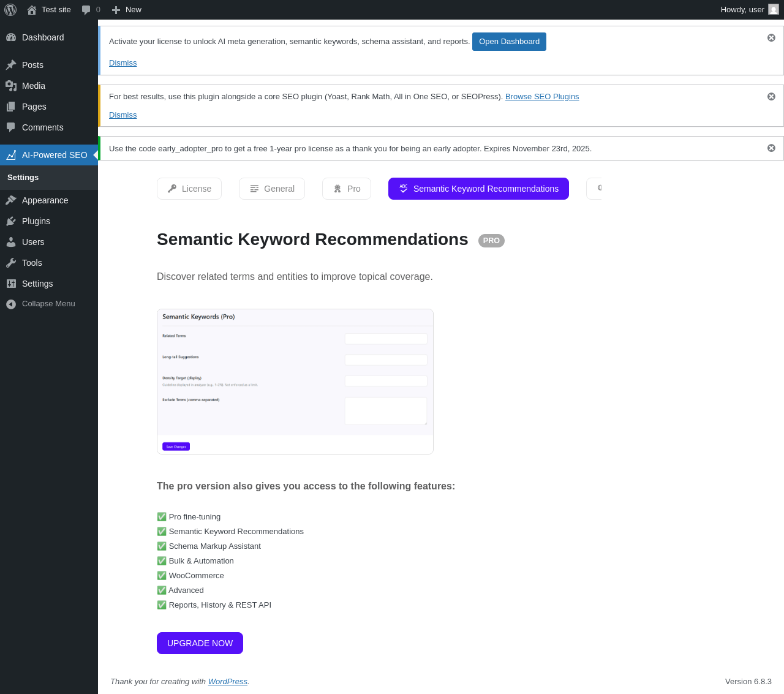Click Howdy, user account text
This screenshot has width=784, height=694.
point(742,10)
